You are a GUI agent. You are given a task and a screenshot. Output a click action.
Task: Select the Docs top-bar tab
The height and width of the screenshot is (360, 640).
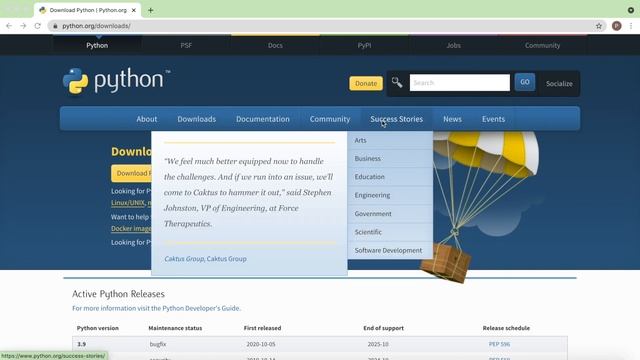click(275, 45)
